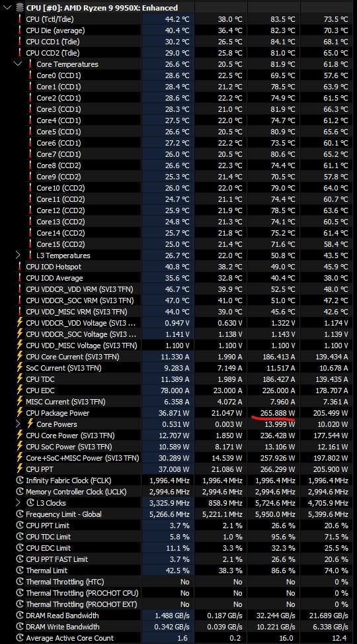Click the lightning icon beside CPU Package Power
Viewport: 357px width, 644px height.
tap(19, 413)
